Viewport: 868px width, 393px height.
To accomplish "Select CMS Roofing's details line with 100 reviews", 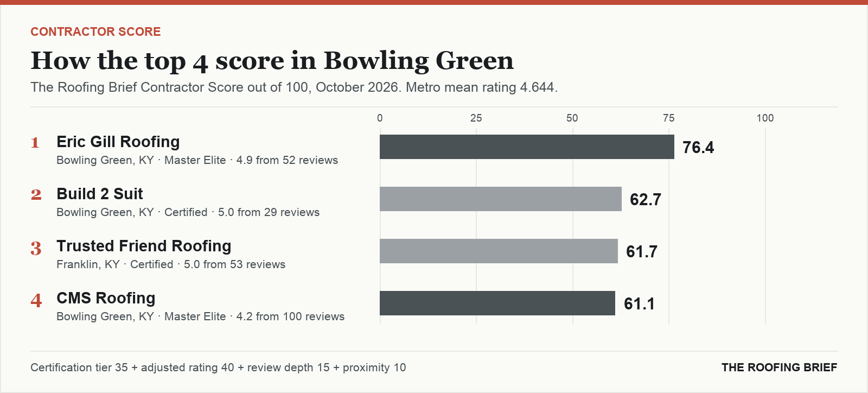I will tap(201, 316).
